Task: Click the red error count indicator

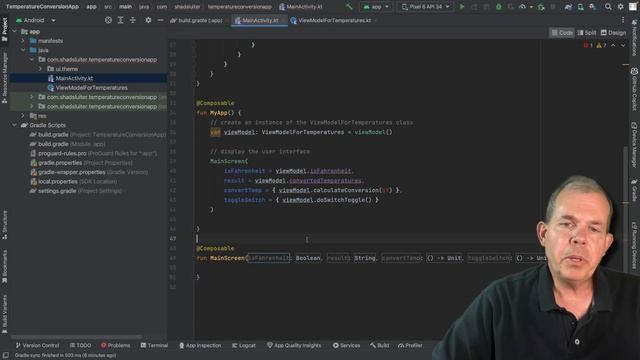Action: pyautogui.click(x=588, y=45)
